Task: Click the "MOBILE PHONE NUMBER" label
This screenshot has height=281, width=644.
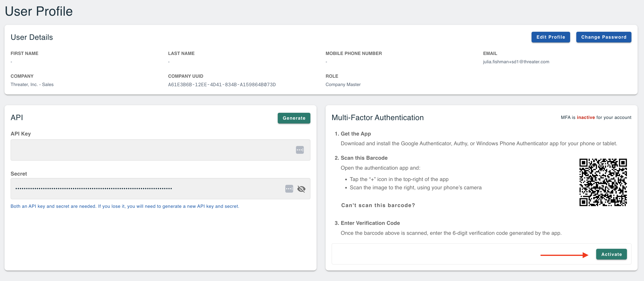Action: 353,54
